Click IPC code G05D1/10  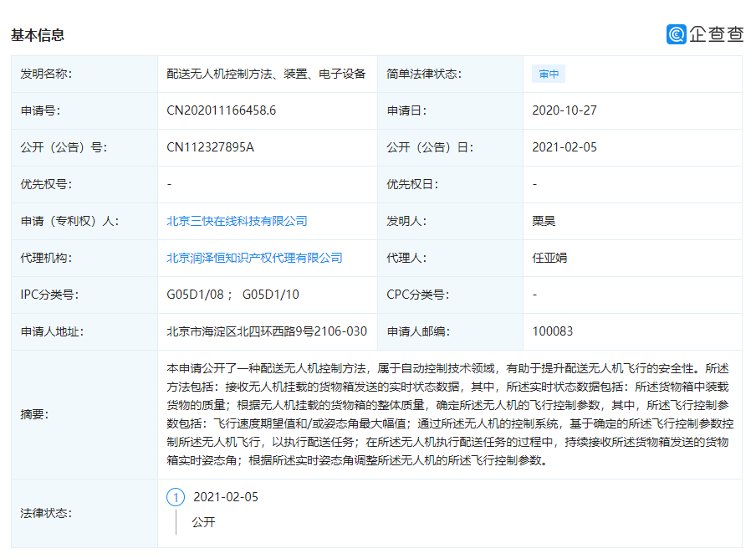pos(270,295)
